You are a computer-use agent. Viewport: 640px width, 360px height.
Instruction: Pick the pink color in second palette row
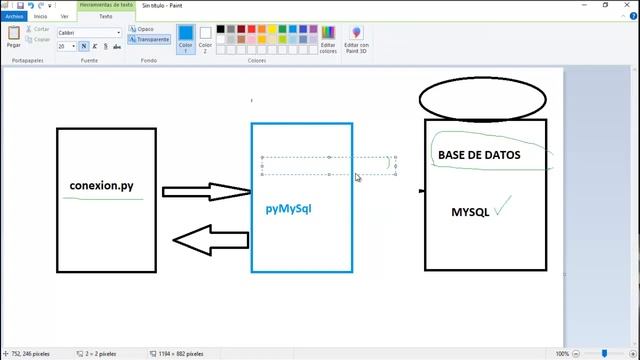click(x=251, y=39)
